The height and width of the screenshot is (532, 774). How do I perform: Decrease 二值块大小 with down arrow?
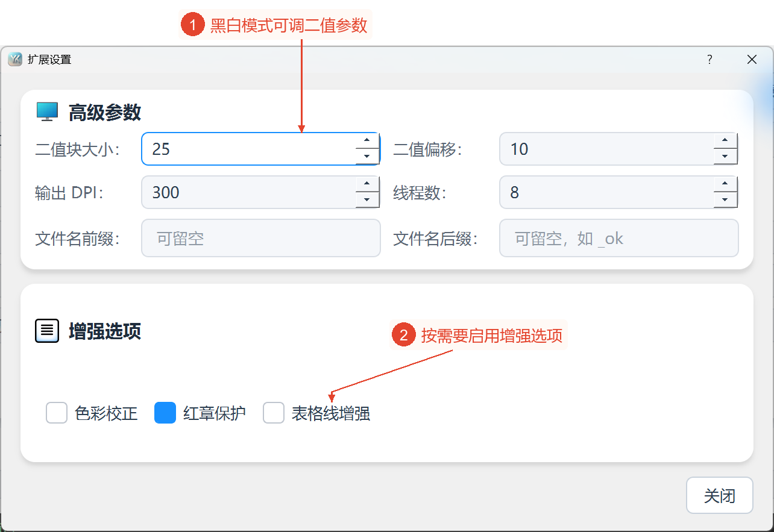pos(367,157)
